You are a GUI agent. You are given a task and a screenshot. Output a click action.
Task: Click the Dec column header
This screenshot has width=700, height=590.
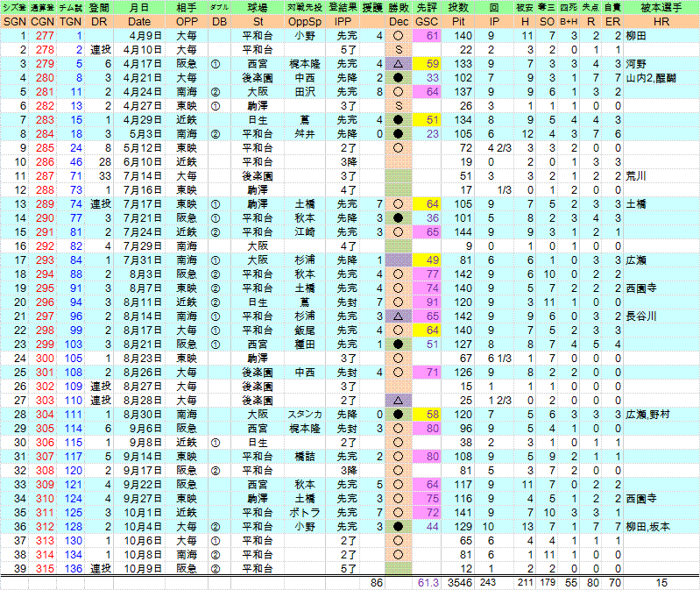tap(399, 22)
